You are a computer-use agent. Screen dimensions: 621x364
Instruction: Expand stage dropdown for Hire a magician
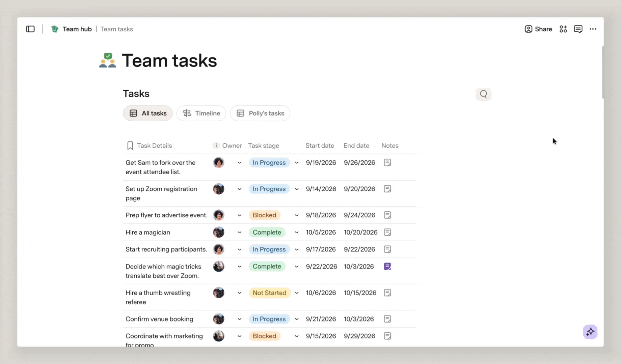click(297, 232)
